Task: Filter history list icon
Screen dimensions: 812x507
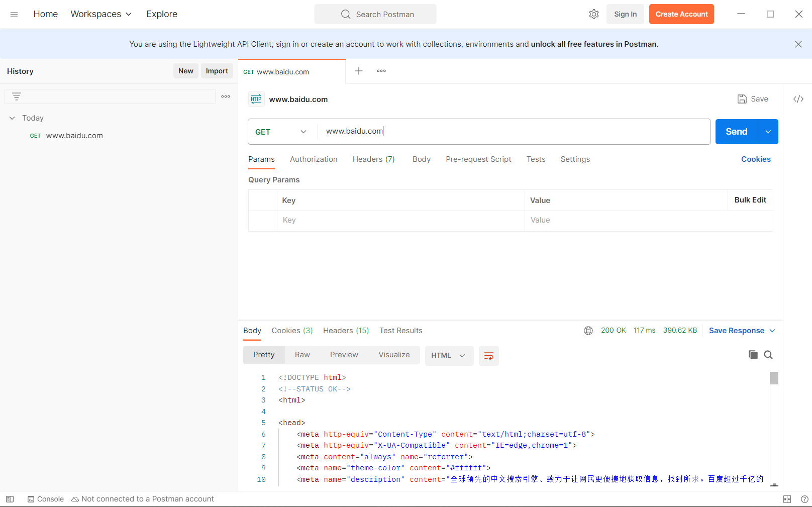Action: [x=17, y=96]
